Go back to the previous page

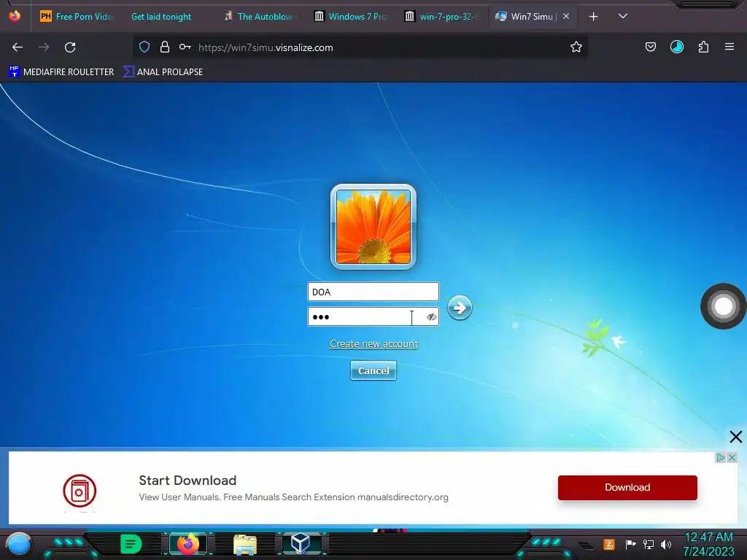tap(18, 47)
